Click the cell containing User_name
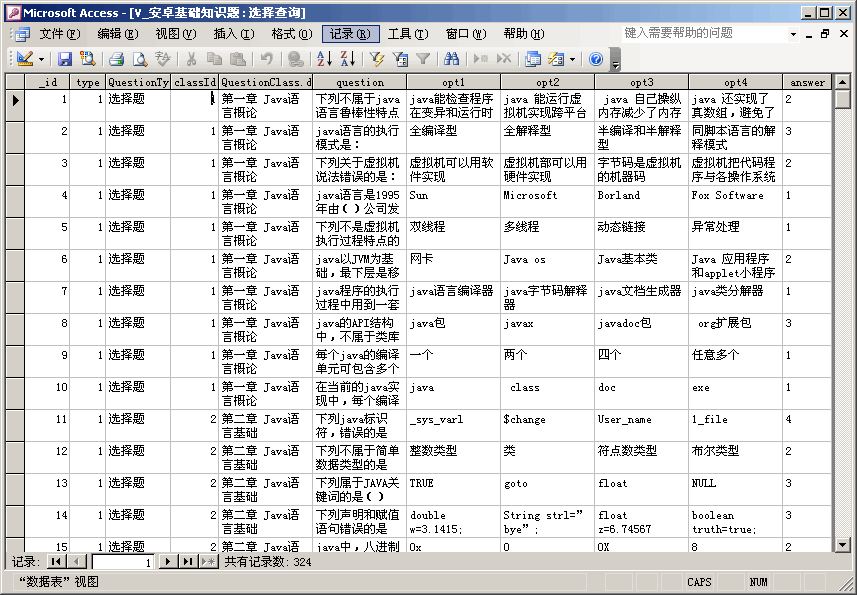 (x=641, y=426)
